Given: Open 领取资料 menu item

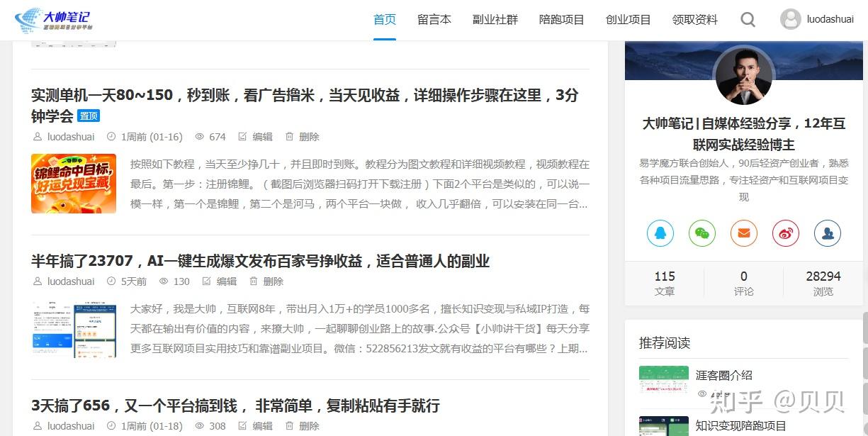Looking at the screenshot, I should click(x=695, y=20).
